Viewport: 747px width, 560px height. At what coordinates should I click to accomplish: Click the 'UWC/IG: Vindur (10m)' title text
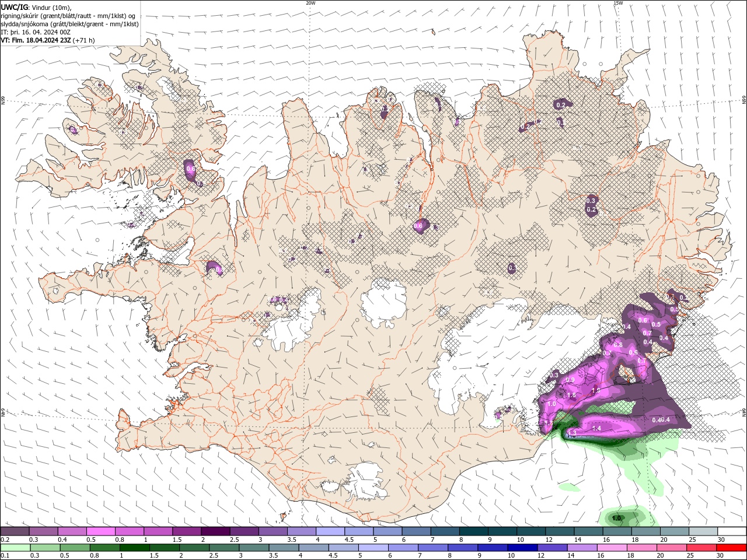(x=36, y=7)
